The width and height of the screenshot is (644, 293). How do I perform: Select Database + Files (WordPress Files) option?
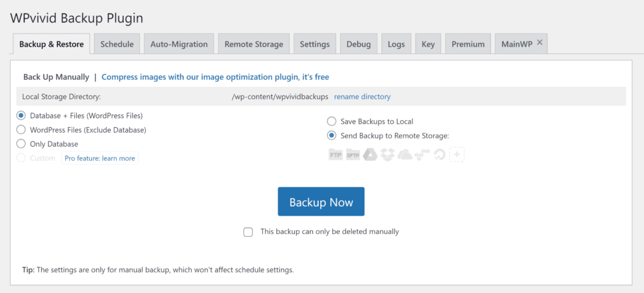pos(21,116)
